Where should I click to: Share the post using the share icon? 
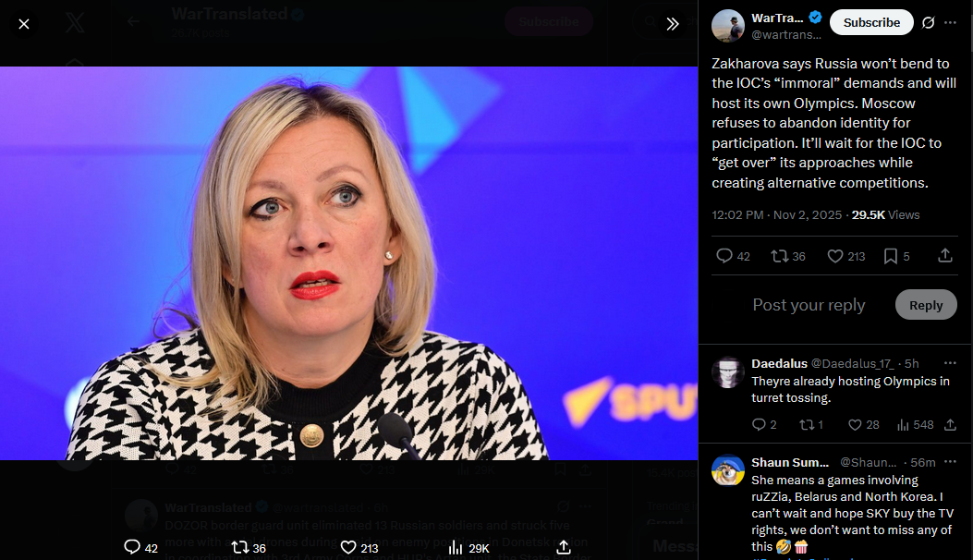[945, 256]
